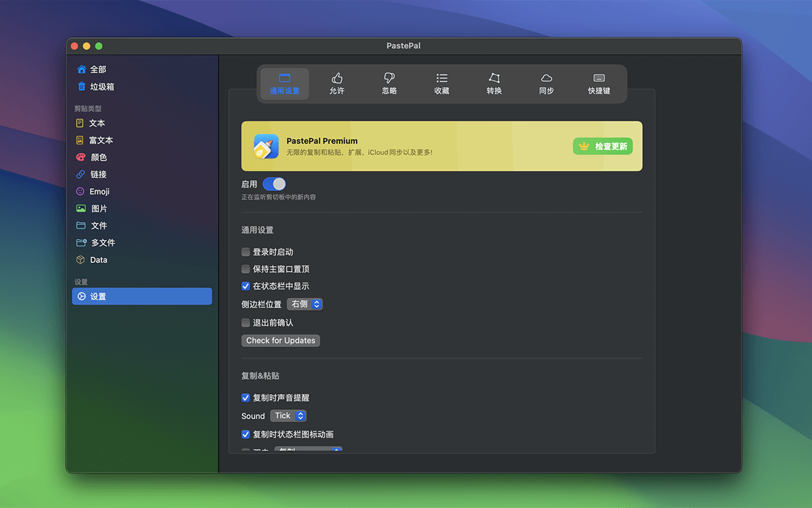Switch to the 通用设置 general tab
The image size is (812, 508).
coord(285,84)
